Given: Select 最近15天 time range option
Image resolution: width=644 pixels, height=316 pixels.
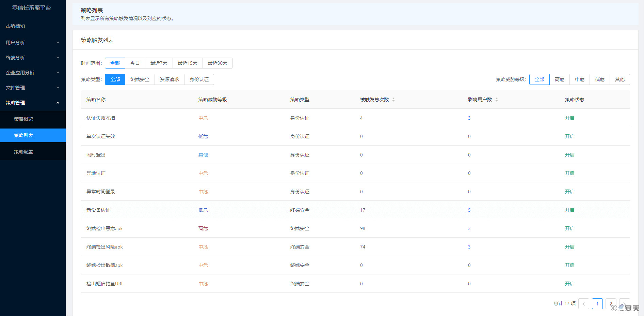Looking at the screenshot, I should (188, 63).
